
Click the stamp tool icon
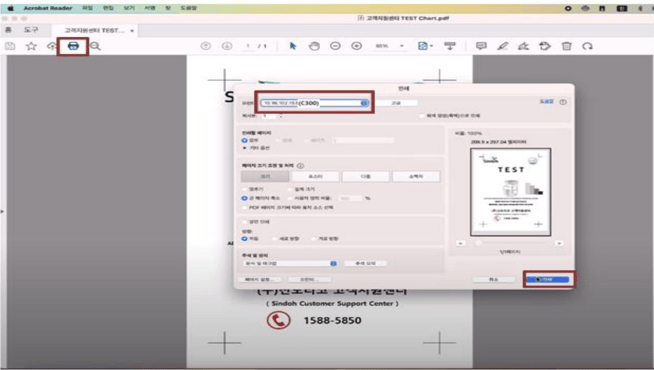coord(545,46)
